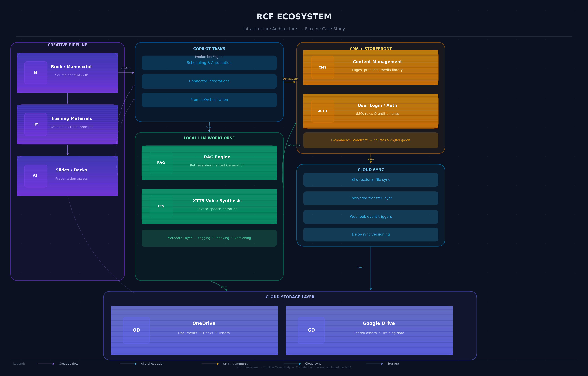Click the Confidential footer note
The image size is (588, 376).
coord(294,368)
